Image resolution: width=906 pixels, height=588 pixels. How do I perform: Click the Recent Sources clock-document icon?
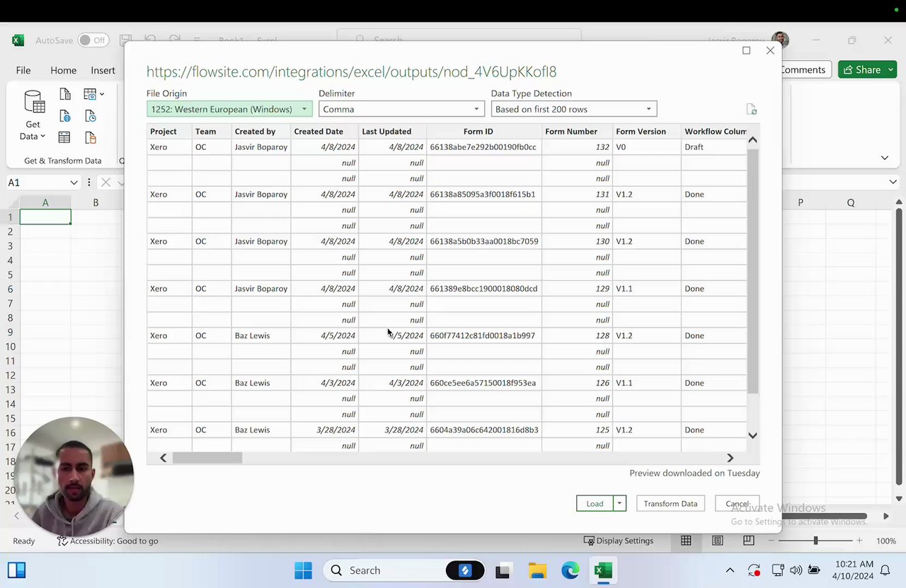tap(90, 116)
